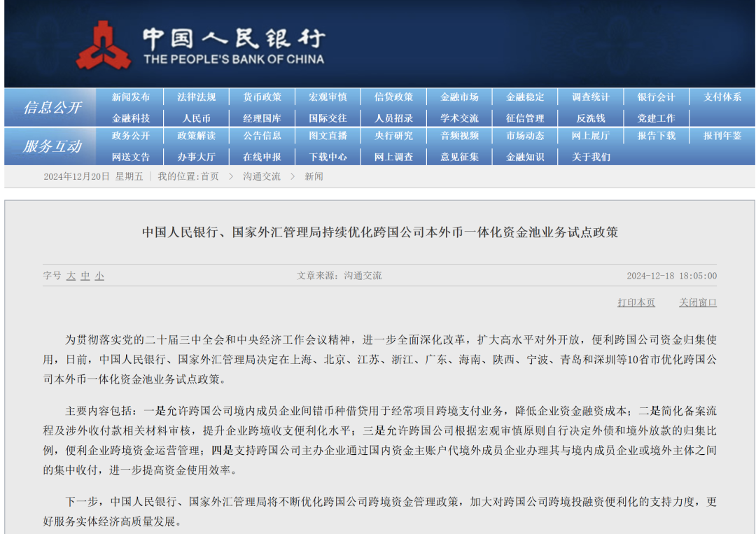Open the 货币政策 navigation item
The width and height of the screenshot is (756, 534).
click(262, 97)
